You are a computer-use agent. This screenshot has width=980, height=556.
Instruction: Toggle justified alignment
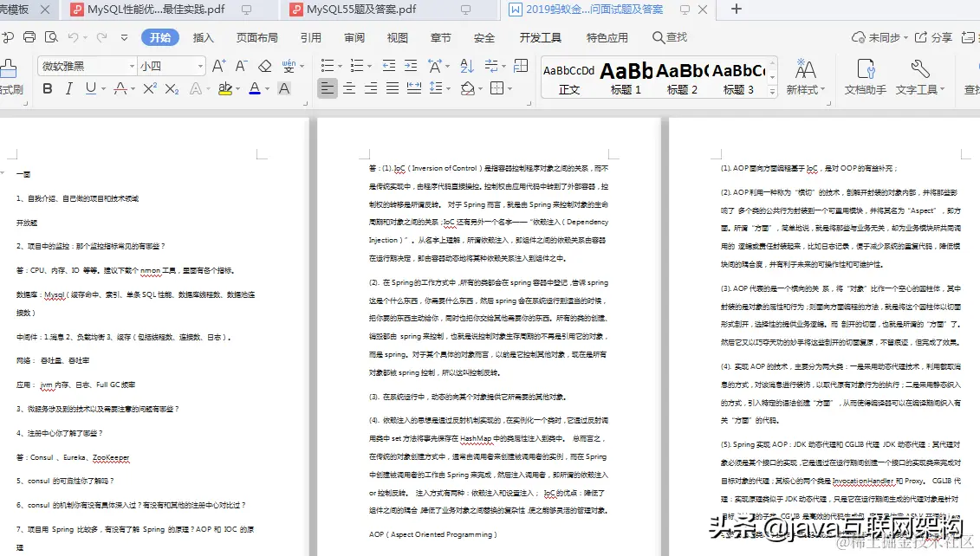(x=392, y=88)
